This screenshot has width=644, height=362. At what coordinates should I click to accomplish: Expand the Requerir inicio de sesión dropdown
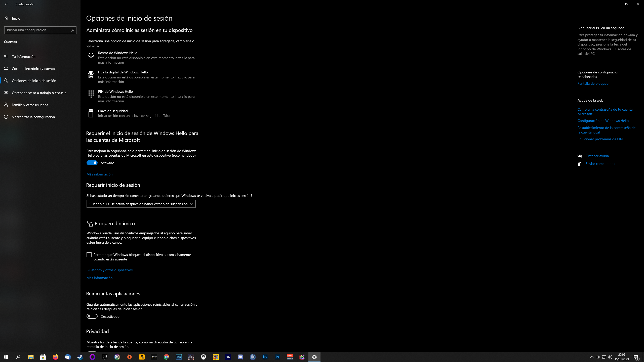[x=141, y=204]
